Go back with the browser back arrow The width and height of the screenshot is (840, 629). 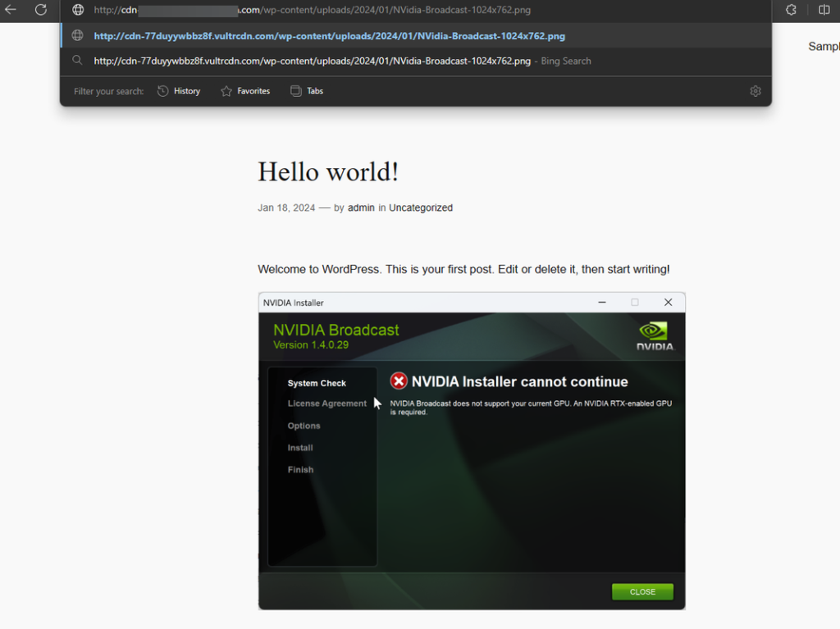pyautogui.click(x=10, y=9)
